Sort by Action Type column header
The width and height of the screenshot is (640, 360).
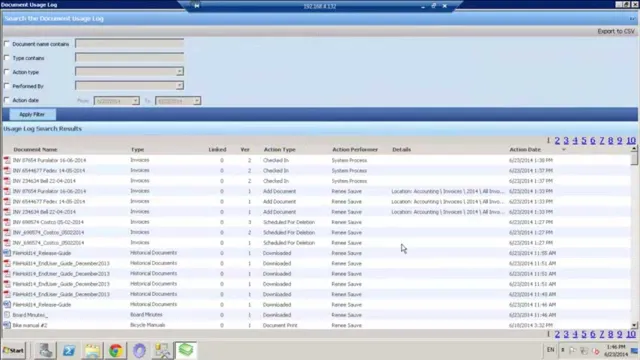pyautogui.click(x=280, y=149)
